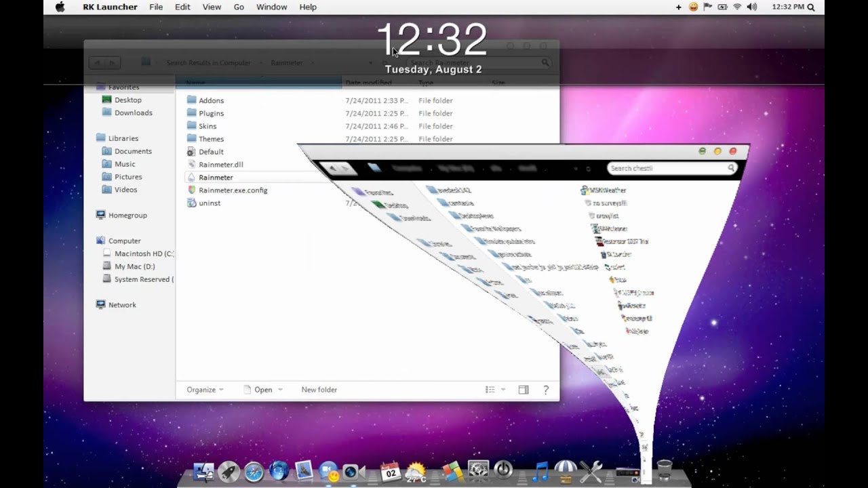Click the plus icon in menu bar
The width and height of the screenshot is (868, 488).
(x=679, y=7)
